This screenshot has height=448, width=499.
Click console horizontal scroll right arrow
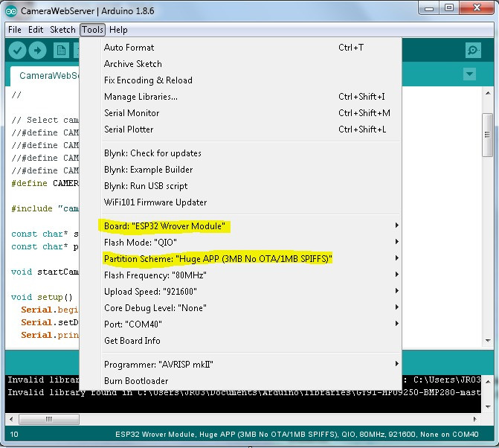[x=474, y=419]
